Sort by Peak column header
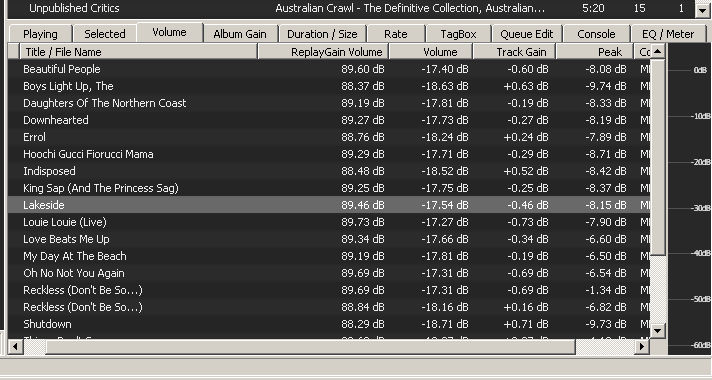The height and width of the screenshot is (380, 712). point(594,52)
